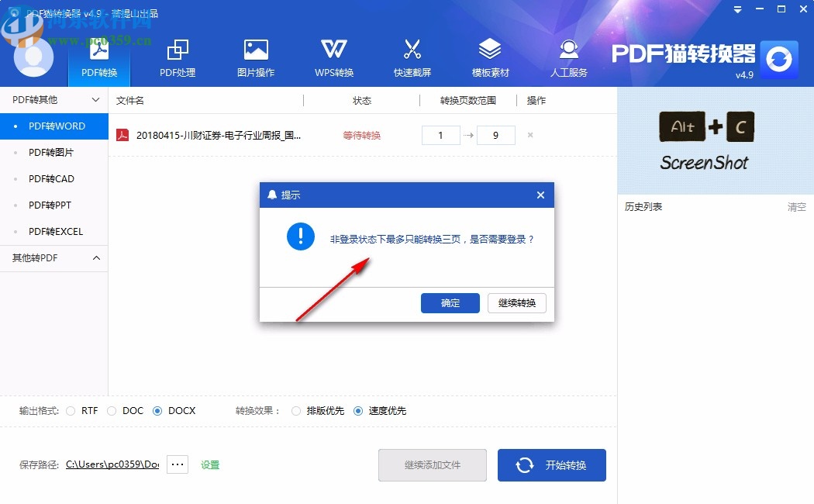Screen dimensions: 814x504
Task: Open the PDF处理 tool
Action: [x=177, y=56]
